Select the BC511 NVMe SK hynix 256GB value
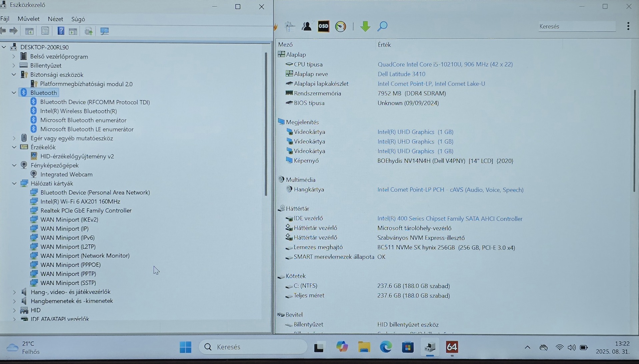Viewport: 639px width, 364px height. [x=446, y=247]
